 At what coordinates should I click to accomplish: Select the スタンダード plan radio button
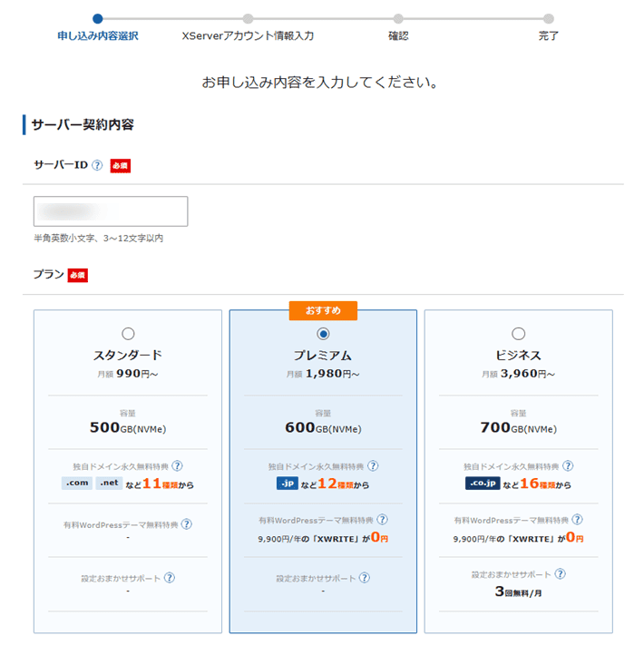point(128,334)
